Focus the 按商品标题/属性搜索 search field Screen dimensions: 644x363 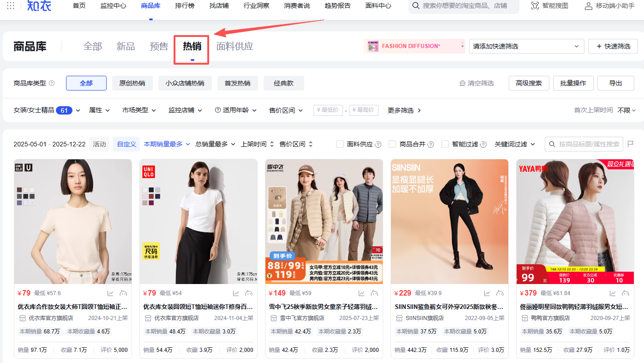(x=584, y=144)
